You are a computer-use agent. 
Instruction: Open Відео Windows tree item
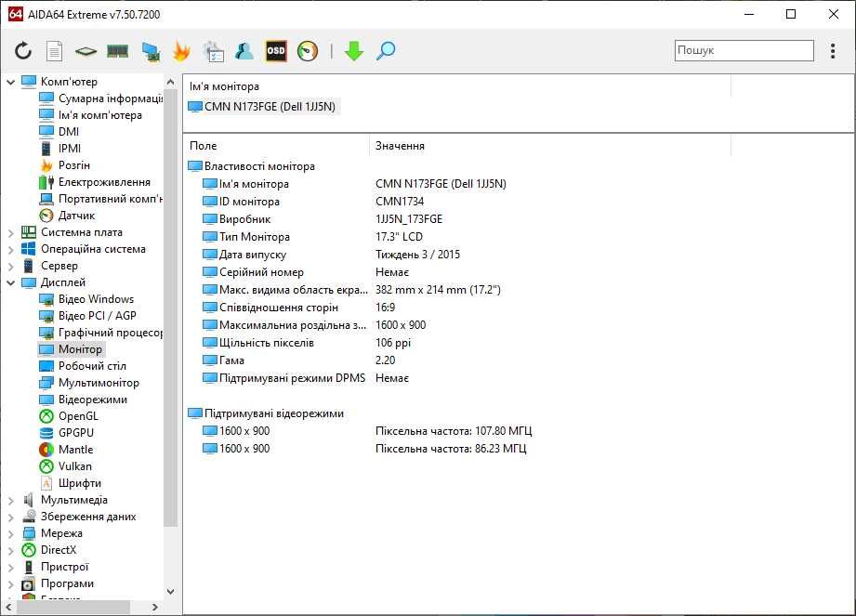[x=86, y=299]
